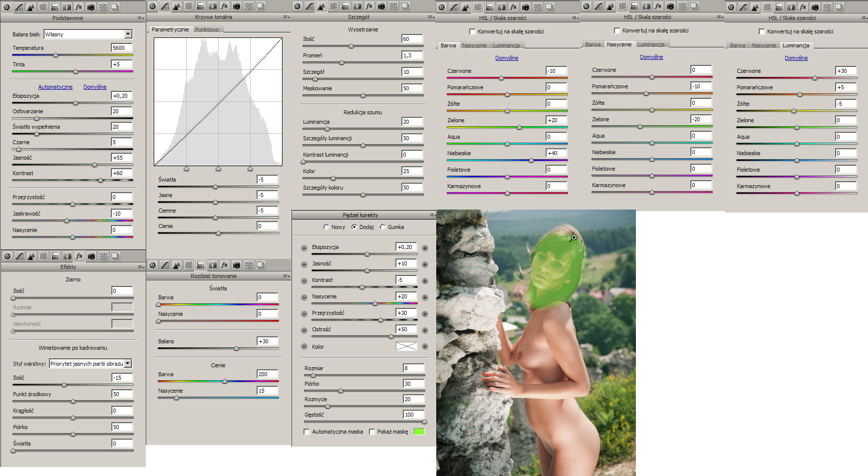Enable the Automatyczna maska checkbox
This screenshot has width=868, height=476.
[x=307, y=432]
